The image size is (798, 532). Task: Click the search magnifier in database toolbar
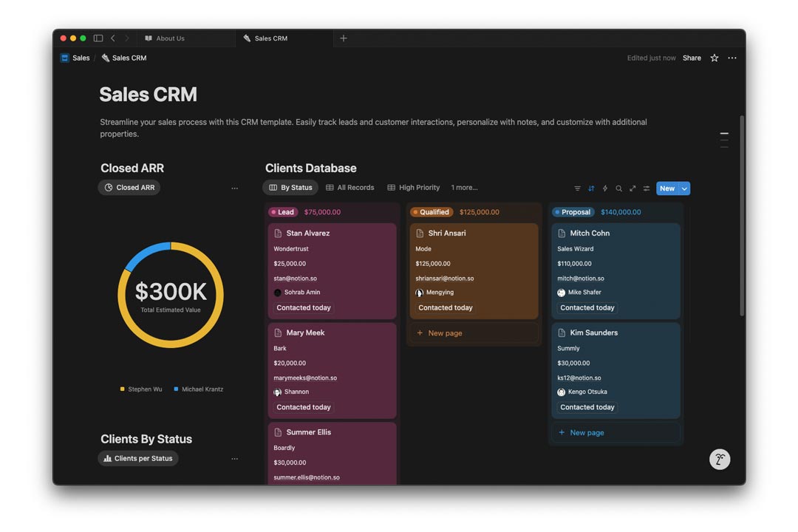tap(619, 188)
